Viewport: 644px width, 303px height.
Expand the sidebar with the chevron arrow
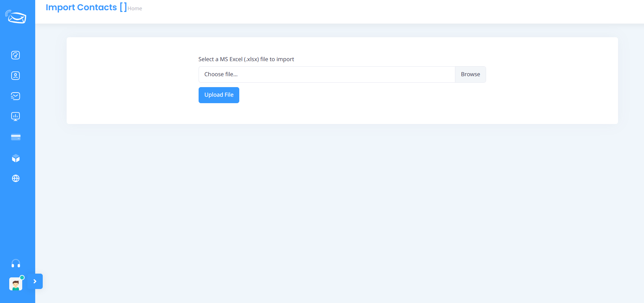(35, 281)
